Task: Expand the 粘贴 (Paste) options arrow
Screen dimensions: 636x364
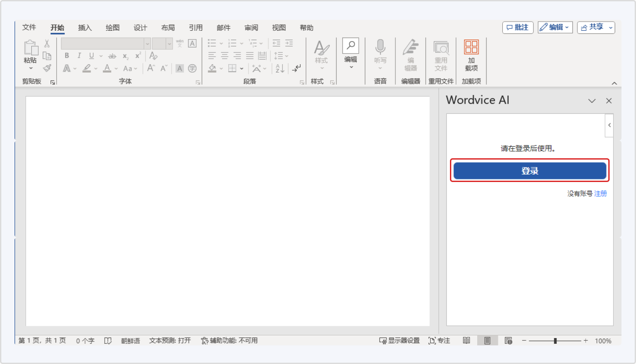Action: tap(31, 68)
